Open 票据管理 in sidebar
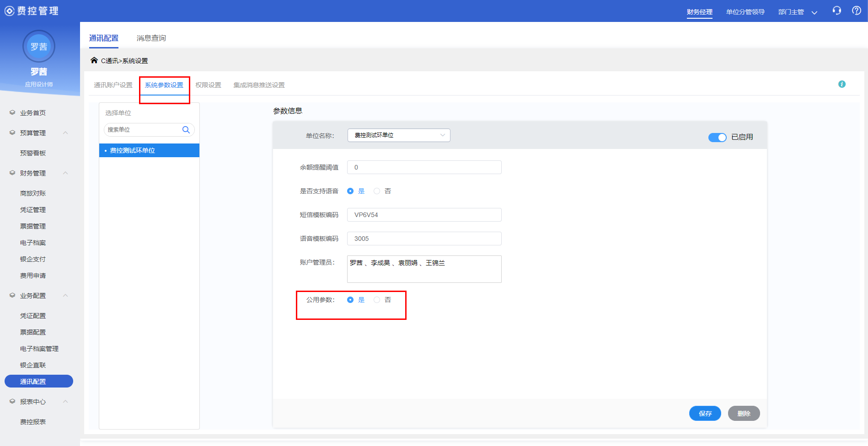Image resolution: width=868 pixels, height=446 pixels. point(33,226)
